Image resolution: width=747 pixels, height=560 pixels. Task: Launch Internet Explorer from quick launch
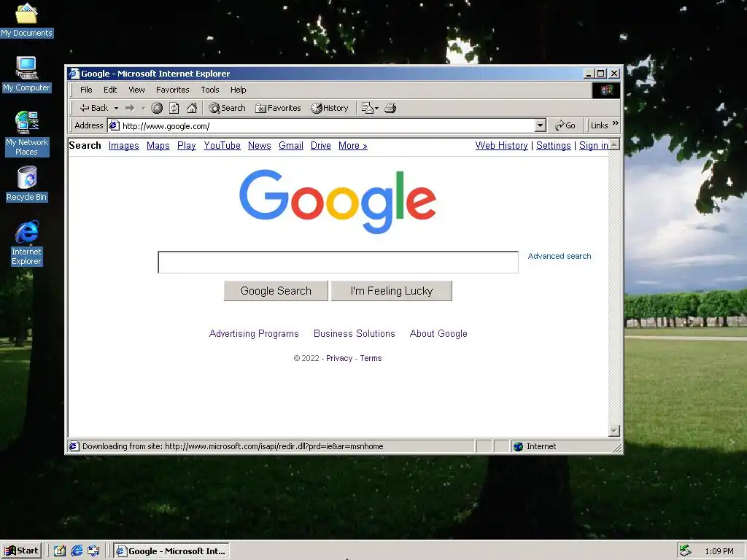[x=77, y=551]
